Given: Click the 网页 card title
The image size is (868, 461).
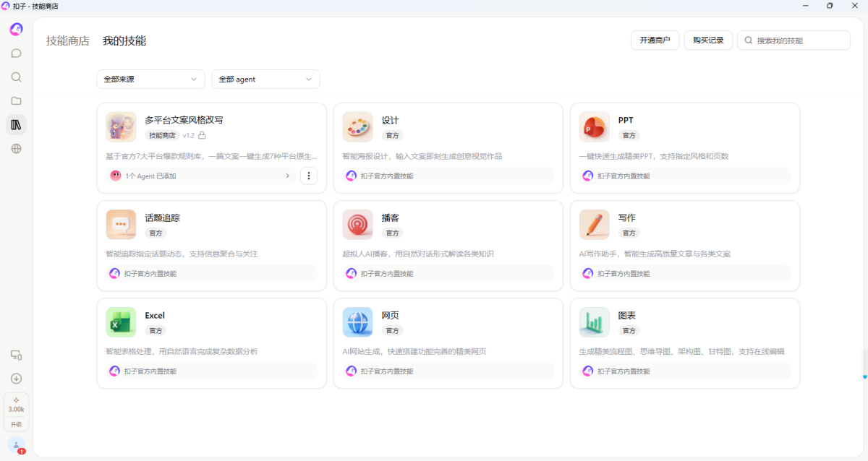Looking at the screenshot, I should point(391,316).
